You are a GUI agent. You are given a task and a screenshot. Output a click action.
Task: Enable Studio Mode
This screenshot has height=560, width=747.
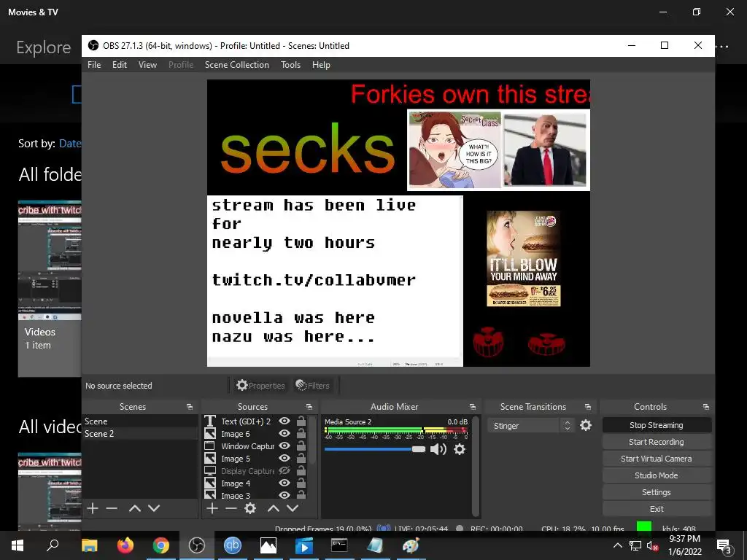pos(657,475)
